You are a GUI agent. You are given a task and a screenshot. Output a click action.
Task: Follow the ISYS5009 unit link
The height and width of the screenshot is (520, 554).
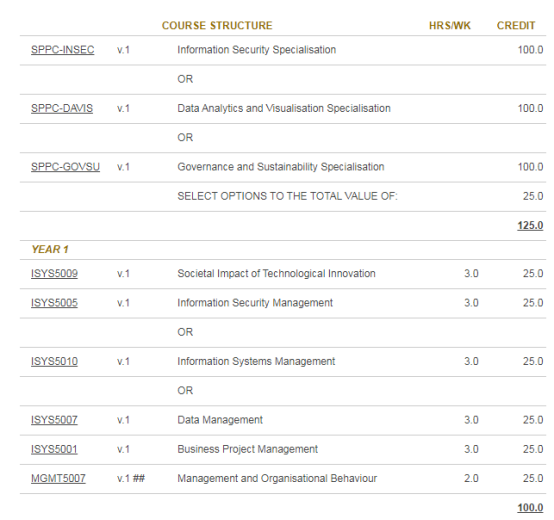(x=54, y=274)
